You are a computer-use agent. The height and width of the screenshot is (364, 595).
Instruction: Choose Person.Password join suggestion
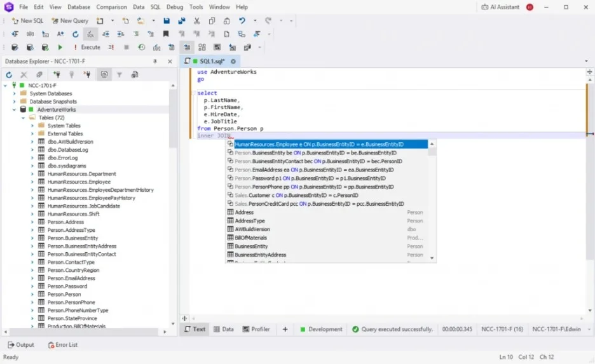pyautogui.click(x=327, y=179)
